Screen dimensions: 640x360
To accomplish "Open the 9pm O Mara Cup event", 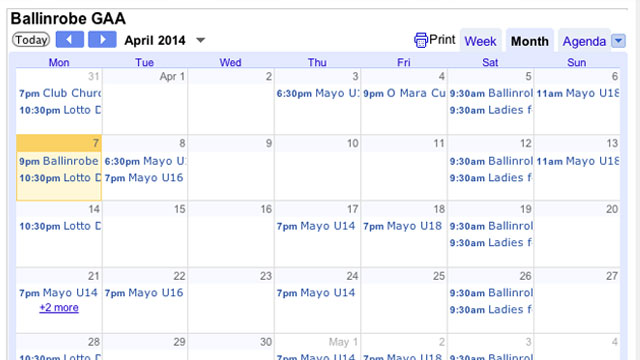I will (404, 93).
